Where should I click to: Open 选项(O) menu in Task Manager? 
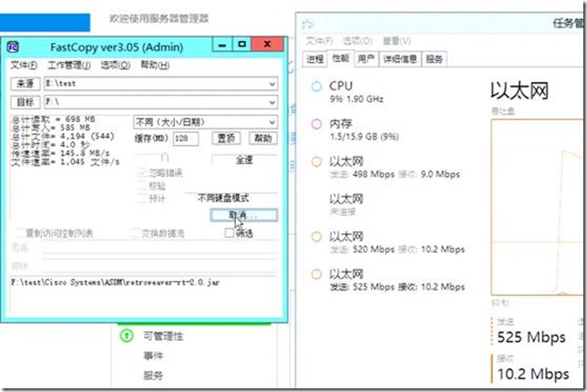357,41
